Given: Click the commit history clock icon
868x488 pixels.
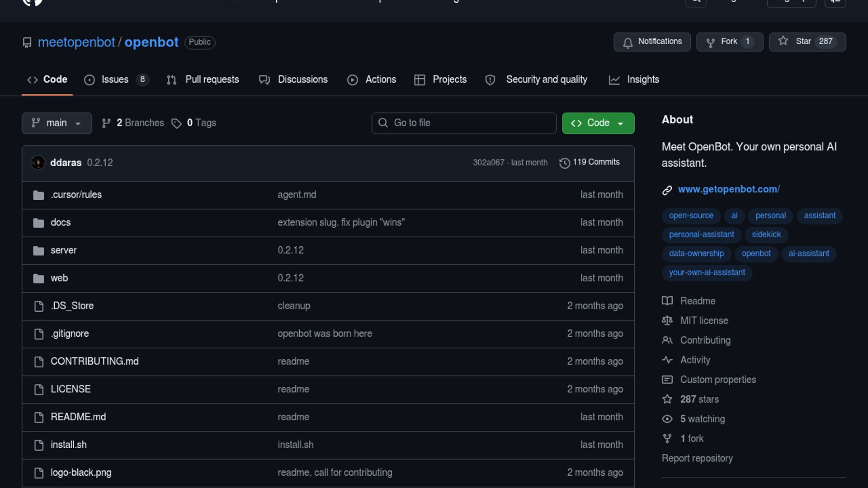Looking at the screenshot, I should (x=564, y=163).
